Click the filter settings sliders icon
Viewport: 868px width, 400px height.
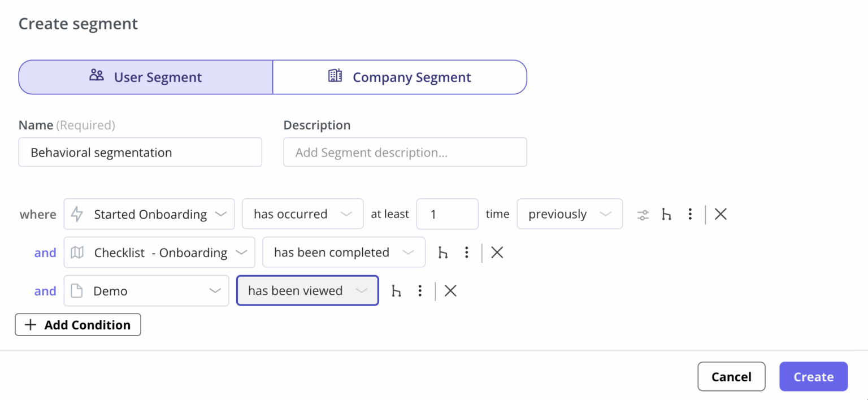[643, 215]
